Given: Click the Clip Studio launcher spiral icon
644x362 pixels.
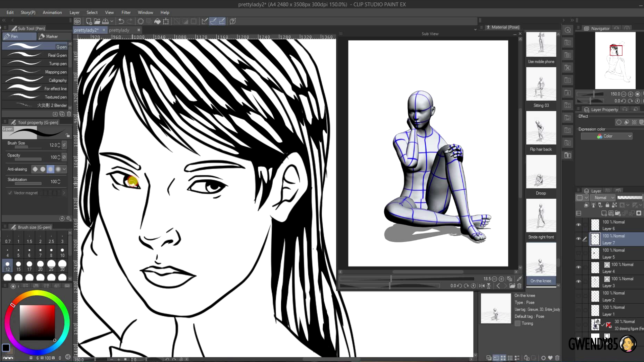Looking at the screenshot, I should (77, 21).
